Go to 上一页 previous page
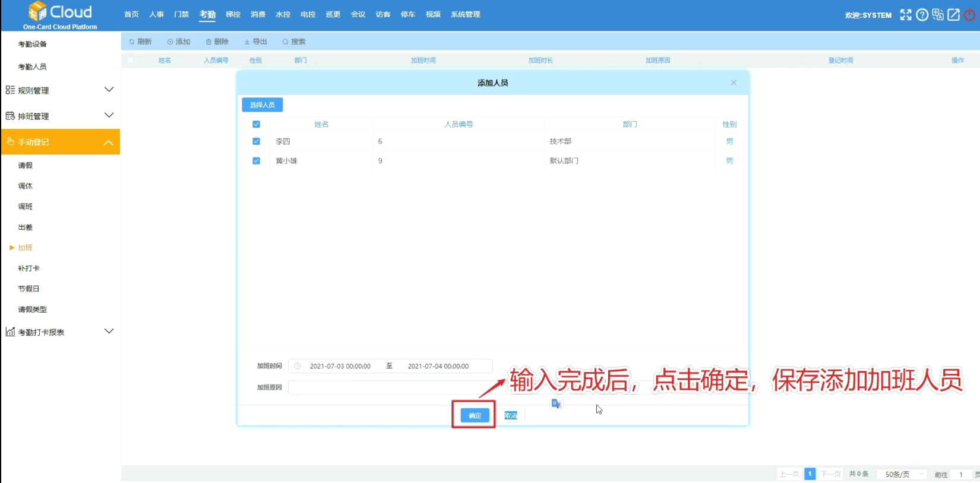This screenshot has width=980, height=483. tap(789, 474)
